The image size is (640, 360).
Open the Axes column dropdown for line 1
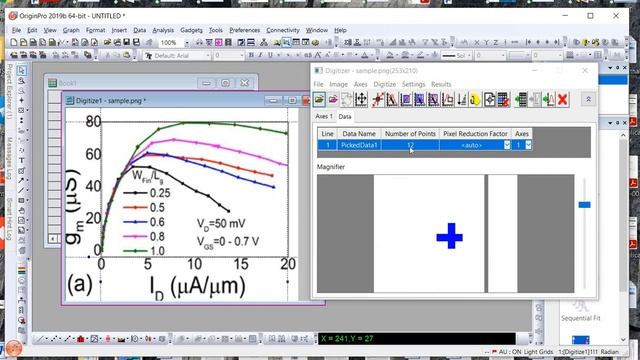tap(528, 145)
